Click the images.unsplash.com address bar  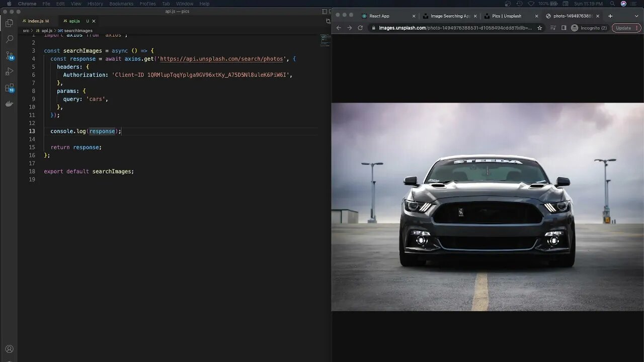coord(455,28)
